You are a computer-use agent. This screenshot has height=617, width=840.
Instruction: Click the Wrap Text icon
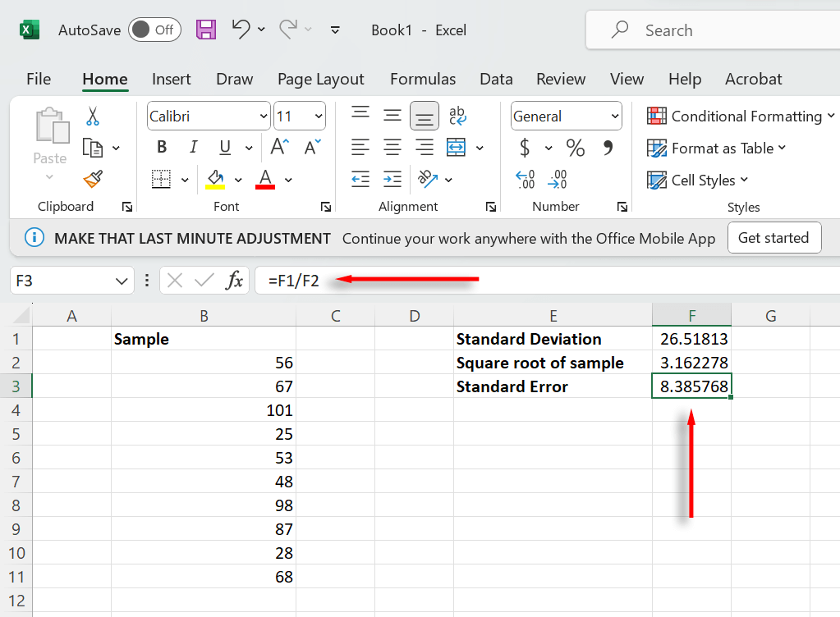[457, 117]
